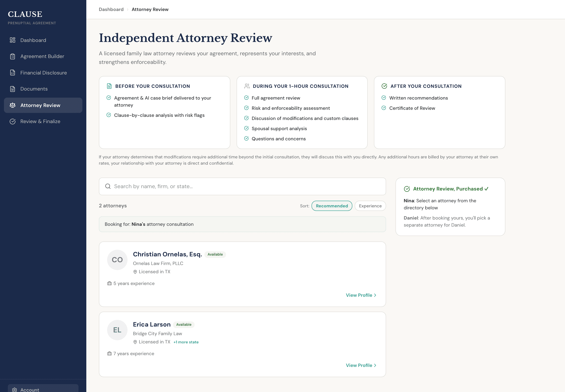Click the Financial Disclosure document icon
The width and height of the screenshot is (565, 392).
click(13, 73)
